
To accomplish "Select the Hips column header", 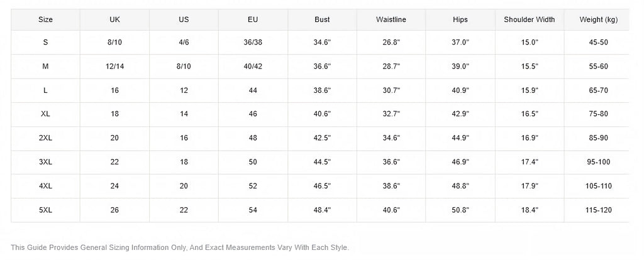I will point(460,19).
